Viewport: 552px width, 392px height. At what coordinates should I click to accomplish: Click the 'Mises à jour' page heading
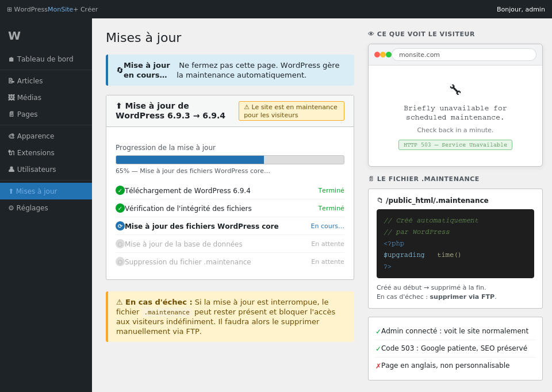click(x=144, y=38)
